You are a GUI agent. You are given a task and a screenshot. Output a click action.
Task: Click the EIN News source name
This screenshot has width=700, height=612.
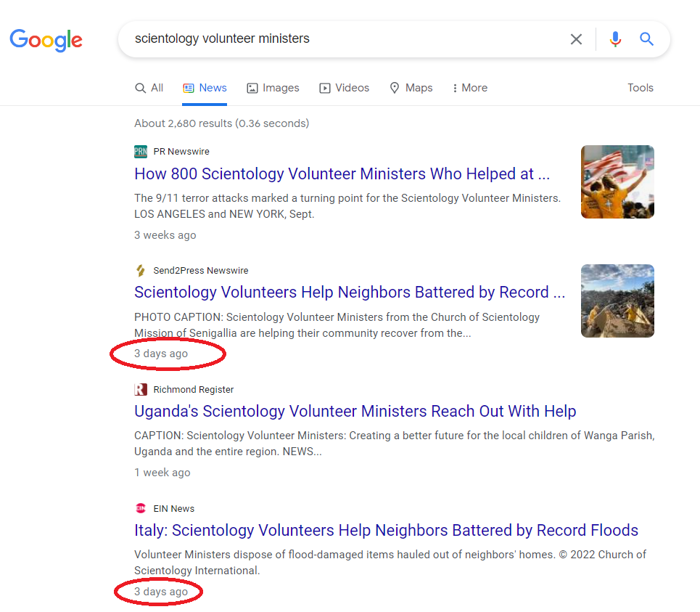(173, 508)
